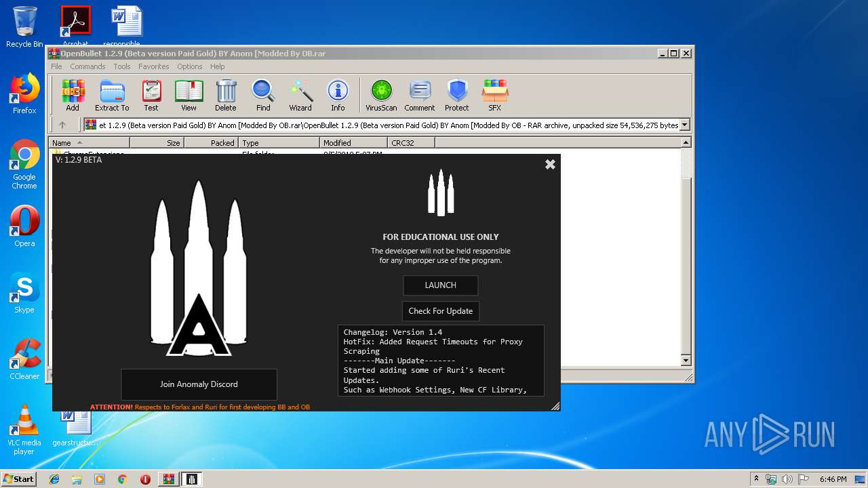Sort by Name column header
The height and width of the screenshot is (488, 868).
(89, 142)
